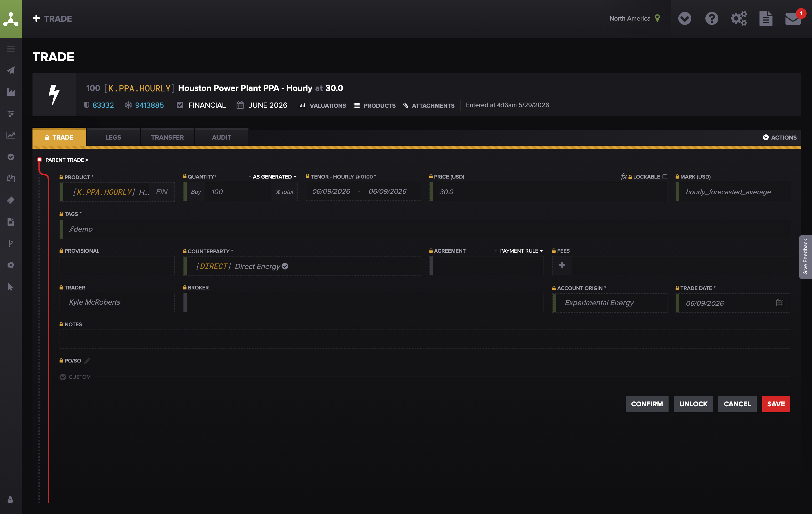Click the green molecule app logo
Image resolution: width=812 pixels, height=514 pixels.
(x=11, y=19)
